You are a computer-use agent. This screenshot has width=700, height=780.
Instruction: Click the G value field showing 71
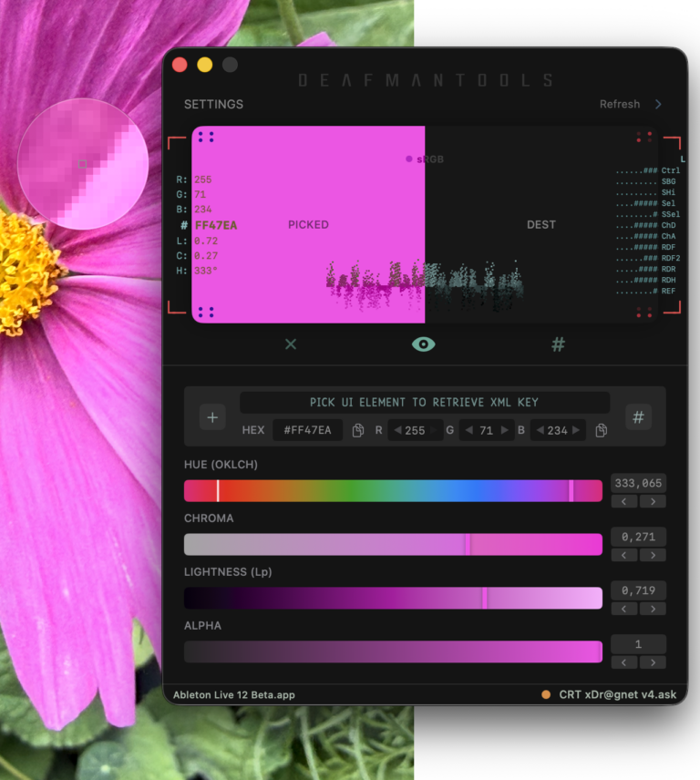coord(486,430)
